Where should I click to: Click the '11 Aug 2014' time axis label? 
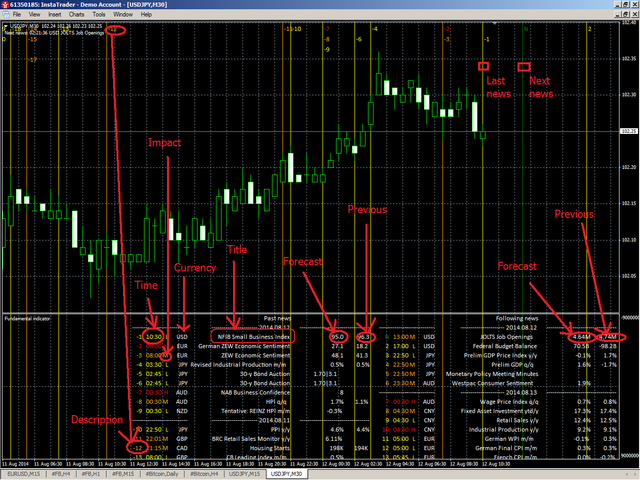pyautogui.click(x=15, y=464)
